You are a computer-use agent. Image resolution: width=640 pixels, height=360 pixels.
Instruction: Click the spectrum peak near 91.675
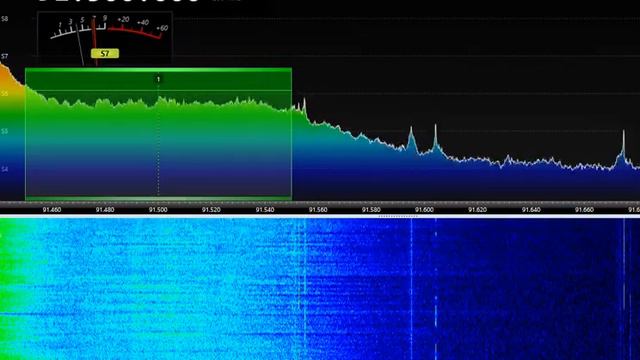pos(623,147)
